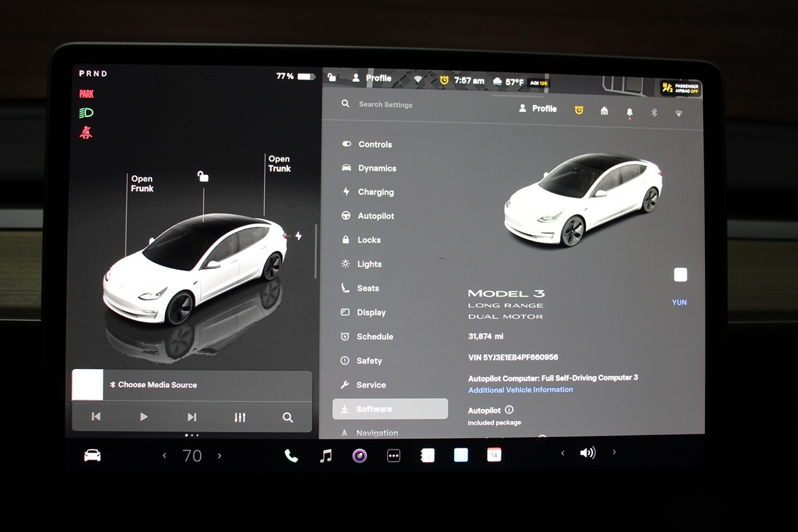Tap the Bluetooth icon in settings header
The image size is (798, 532).
[x=654, y=112]
